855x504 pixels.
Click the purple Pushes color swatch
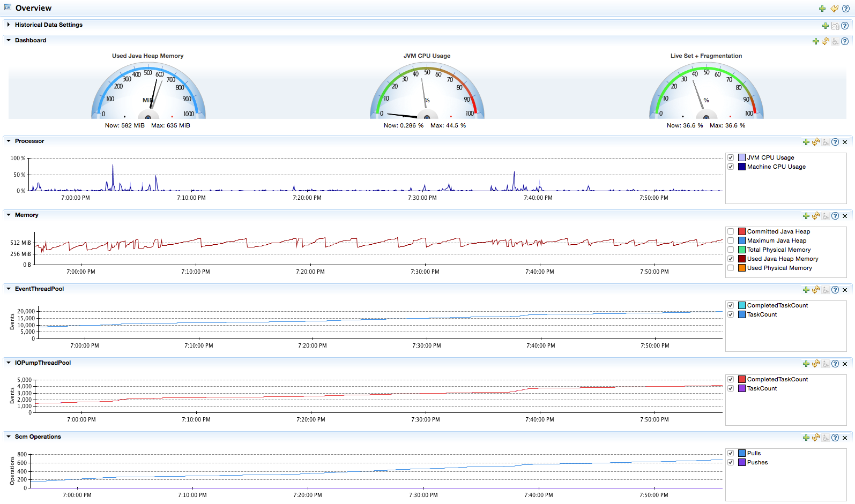coord(742,462)
